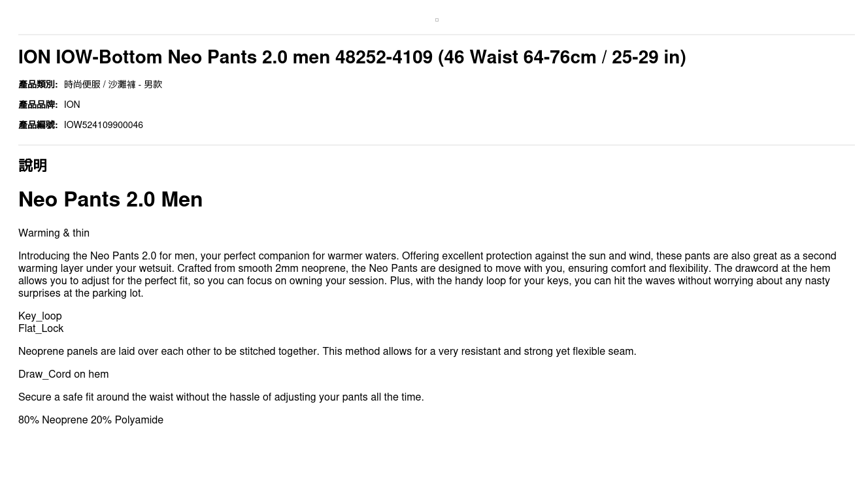Click the small placeholder image at top
This screenshot has width=868, height=479.
click(437, 20)
